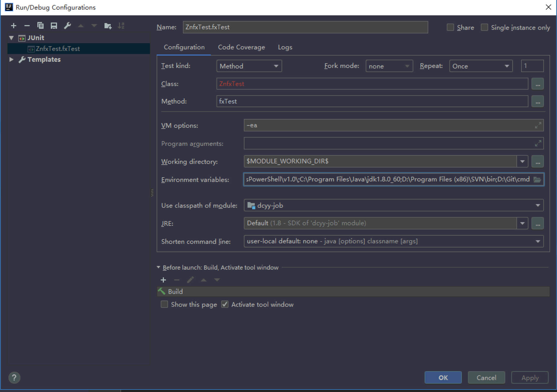Open the JRE dropdown arrow
This screenshot has height=392, width=557.
point(522,223)
